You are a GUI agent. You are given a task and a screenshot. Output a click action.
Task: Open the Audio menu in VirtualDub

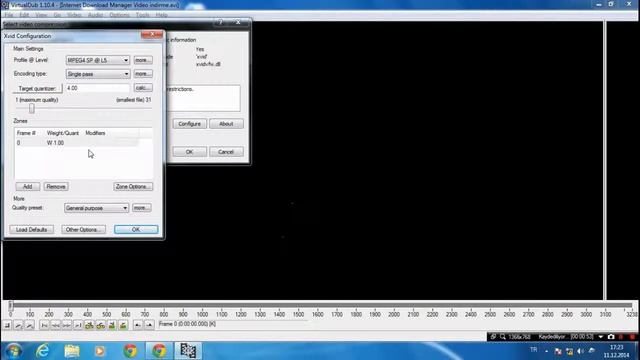coord(95,15)
